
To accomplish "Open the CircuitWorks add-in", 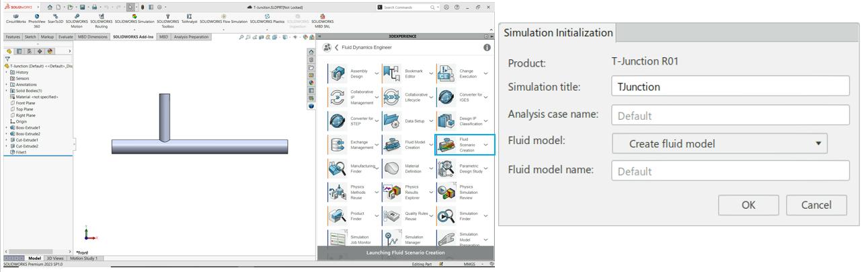I will pyautogui.click(x=15, y=18).
